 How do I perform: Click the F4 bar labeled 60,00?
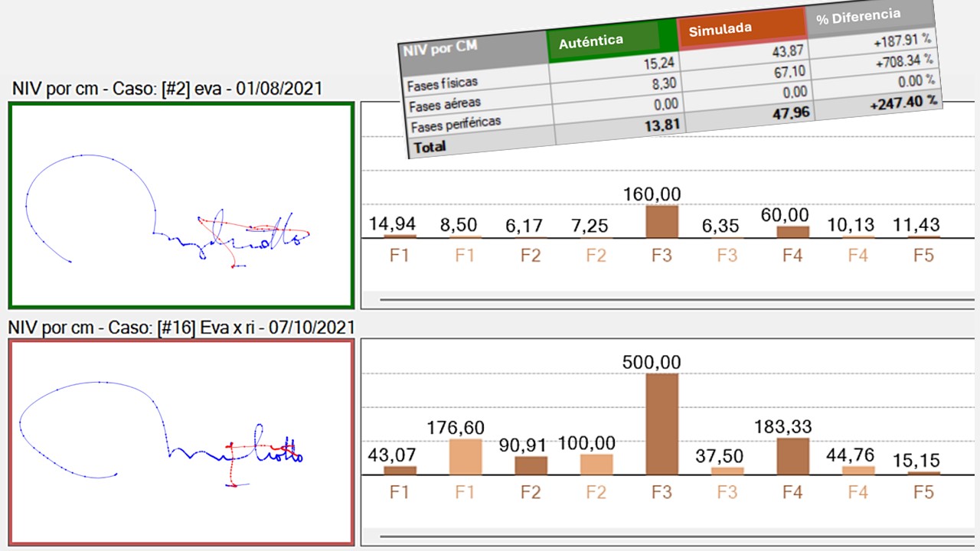tap(792, 232)
